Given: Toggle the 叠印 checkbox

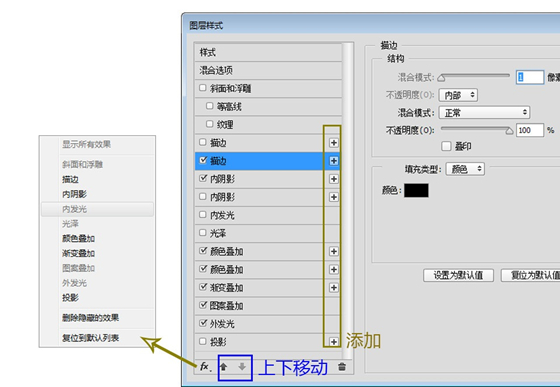Looking at the screenshot, I should (446, 146).
